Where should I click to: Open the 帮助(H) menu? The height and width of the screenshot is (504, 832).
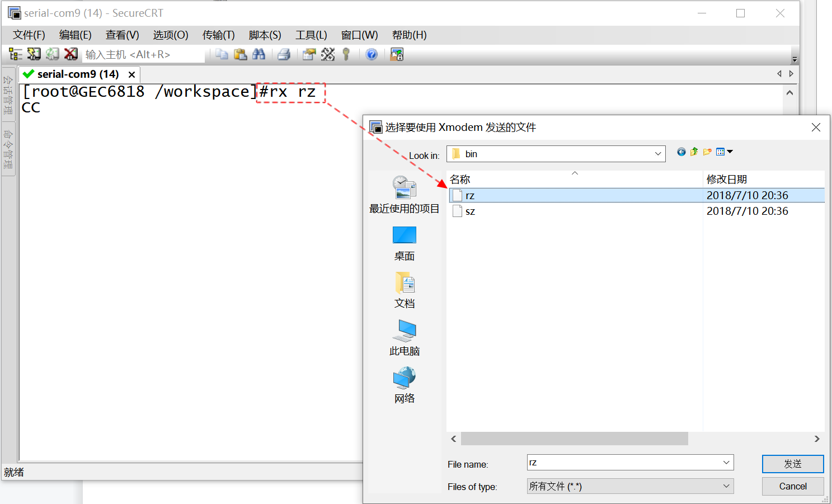coord(410,35)
